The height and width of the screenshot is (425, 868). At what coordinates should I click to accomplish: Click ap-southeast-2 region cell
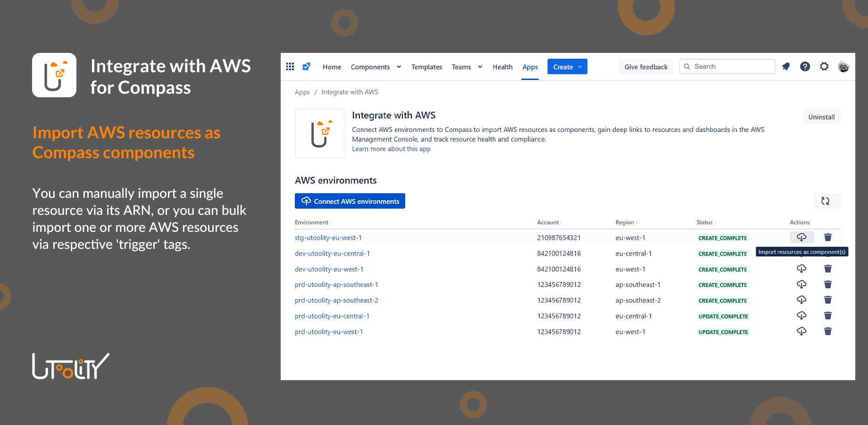[638, 300]
